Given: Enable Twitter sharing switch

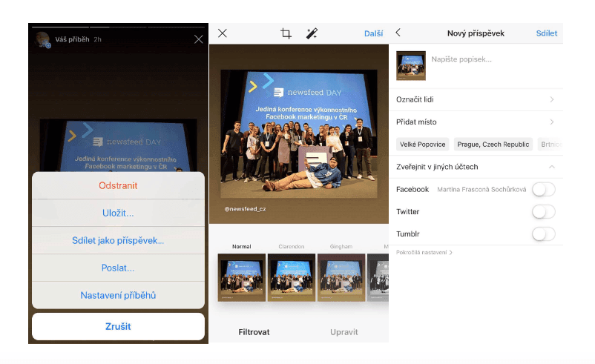Looking at the screenshot, I should click(x=543, y=212).
